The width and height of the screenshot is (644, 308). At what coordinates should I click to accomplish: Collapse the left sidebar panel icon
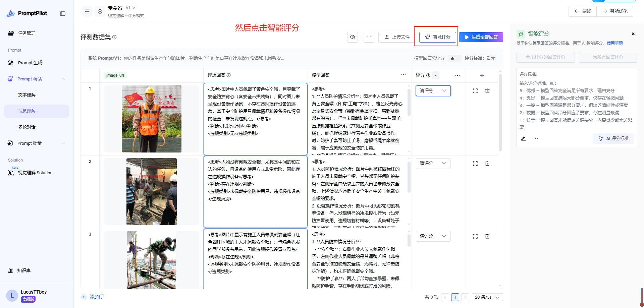[63, 13]
